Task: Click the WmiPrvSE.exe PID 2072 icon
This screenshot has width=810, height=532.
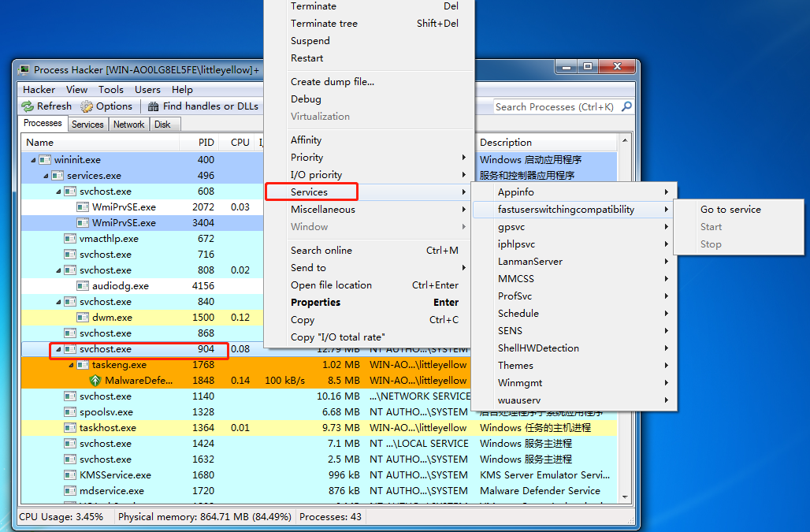Action: point(83,207)
